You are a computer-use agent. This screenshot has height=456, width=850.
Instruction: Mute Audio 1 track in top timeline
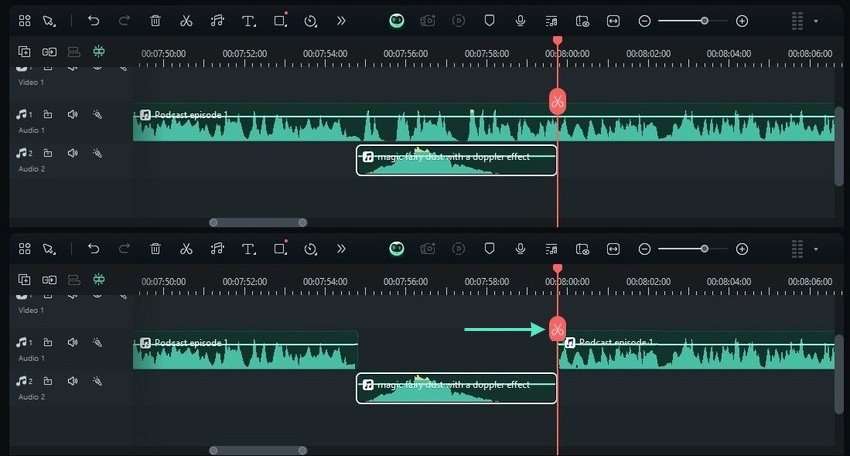pos(72,114)
